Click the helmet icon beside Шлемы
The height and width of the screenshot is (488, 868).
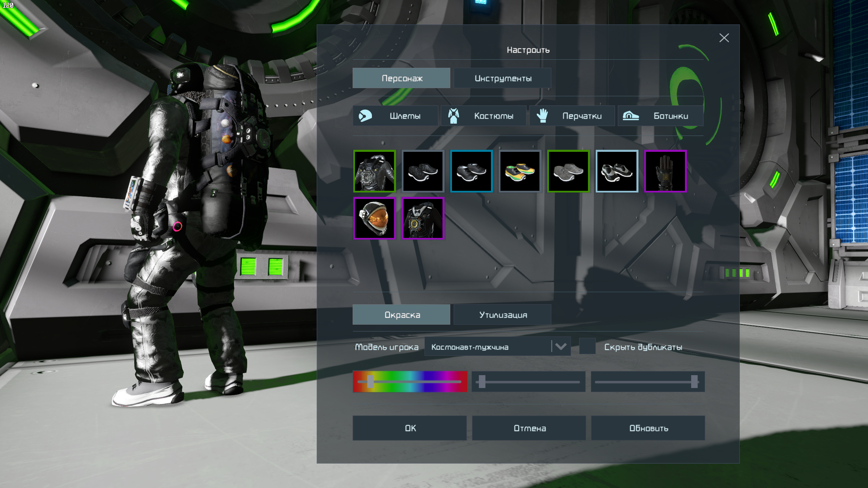(x=365, y=116)
